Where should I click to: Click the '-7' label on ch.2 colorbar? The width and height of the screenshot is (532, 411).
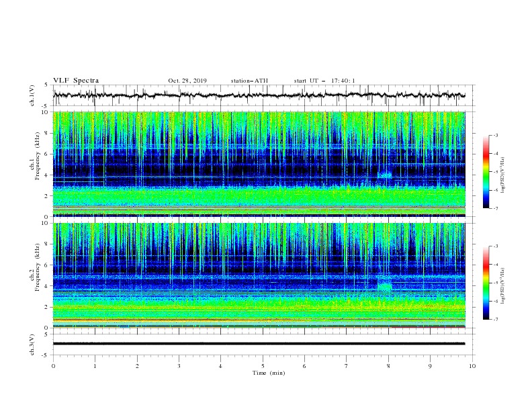[495, 319]
